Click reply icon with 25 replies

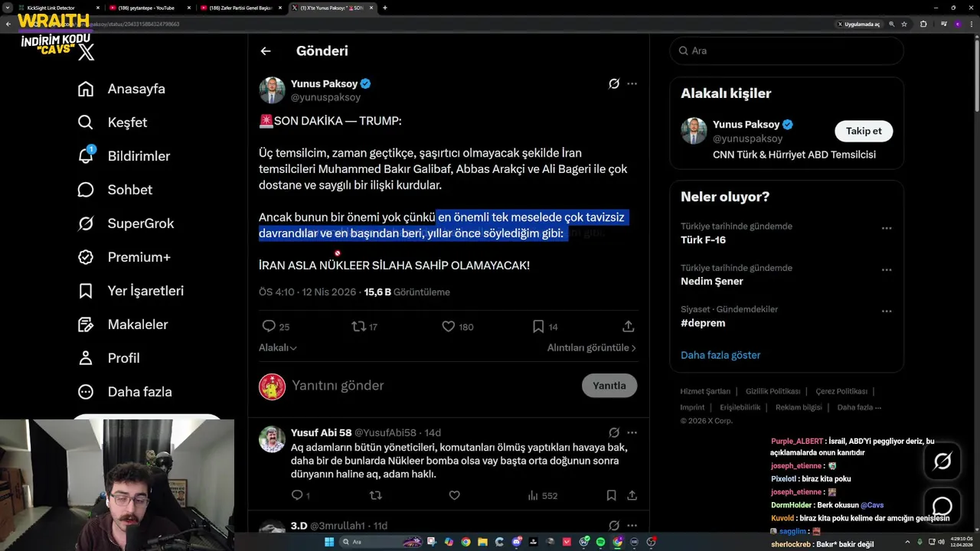pos(269,326)
